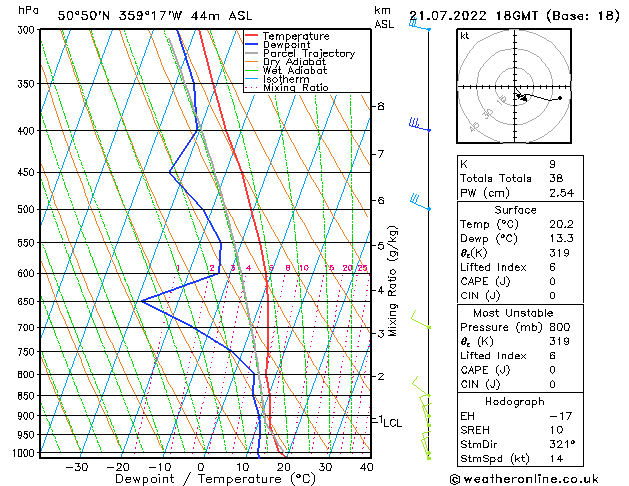The width and height of the screenshot is (629, 486).
Task: Click the '−30' temperature axis label
Action: tap(77, 467)
